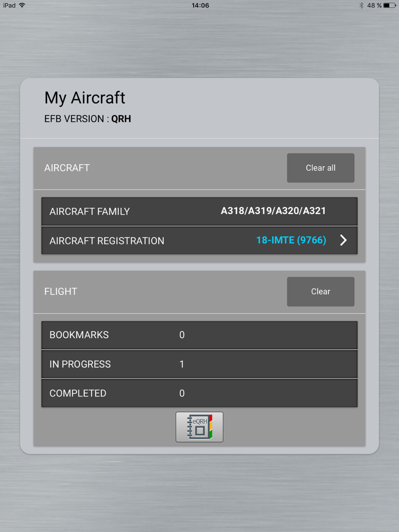Expand the Aircraft Family A318/A319/A320/A321 row
The height and width of the screenshot is (532, 399).
tap(199, 211)
